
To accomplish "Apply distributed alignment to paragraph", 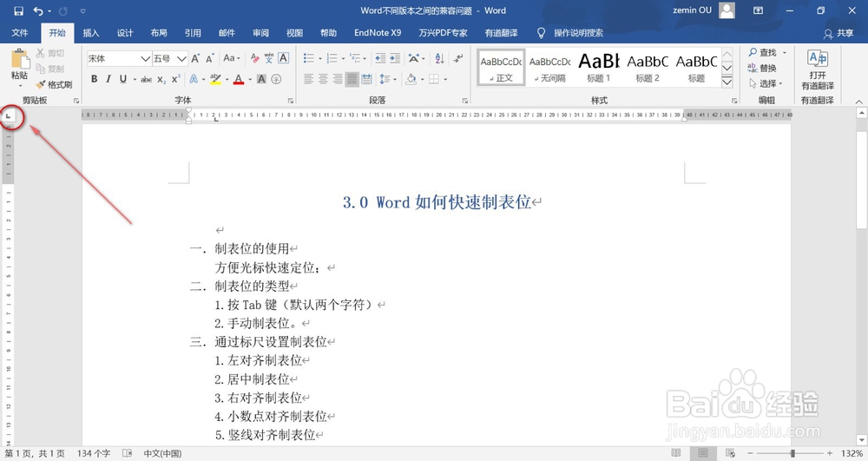I will 366,79.
